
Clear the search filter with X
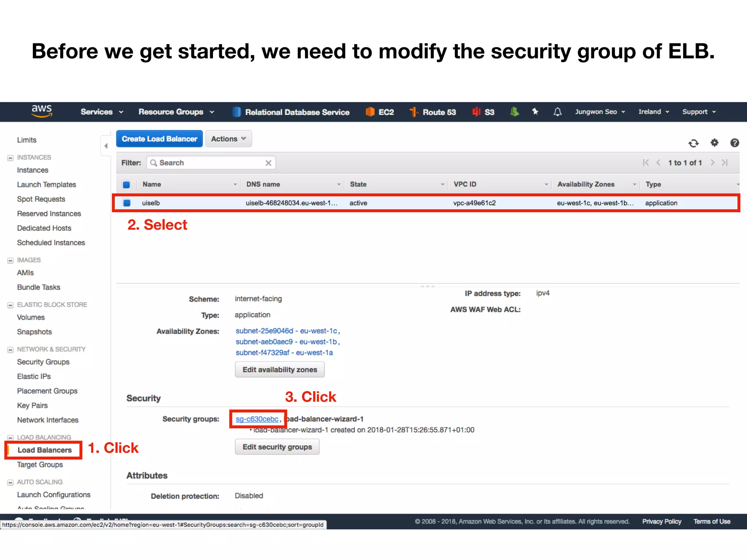coord(268,163)
